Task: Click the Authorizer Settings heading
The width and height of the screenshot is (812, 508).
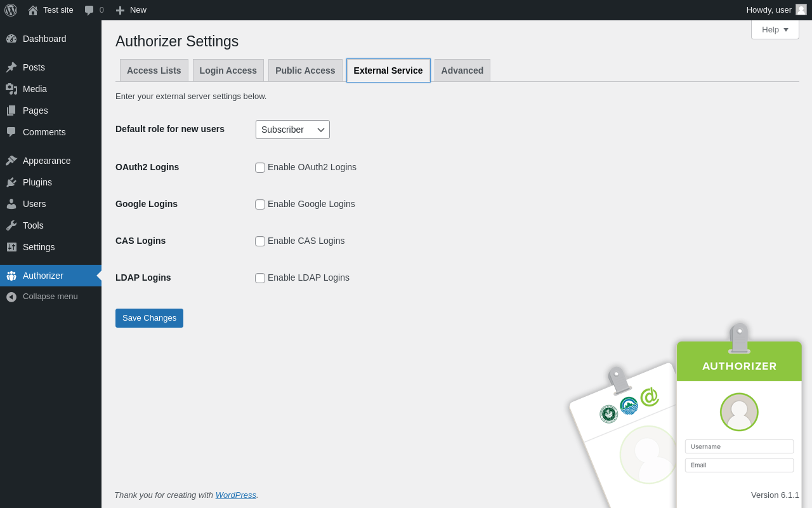Action: coord(177,41)
